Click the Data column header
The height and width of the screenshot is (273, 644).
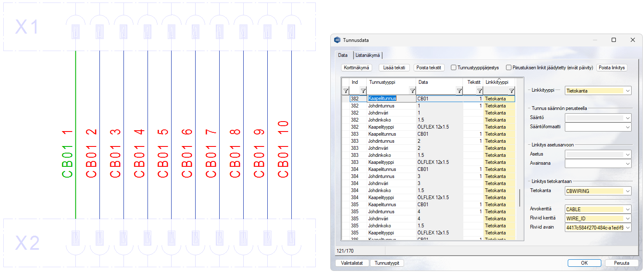point(439,82)
